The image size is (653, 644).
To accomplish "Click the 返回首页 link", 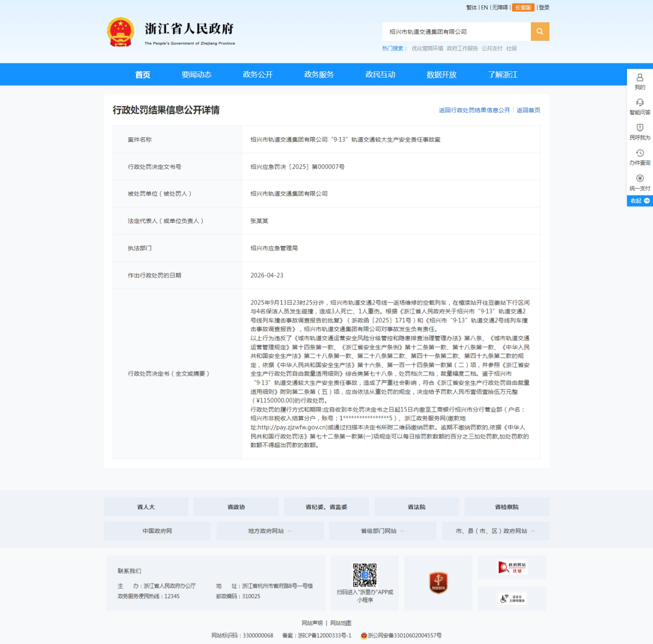I will click(x=528, y=110).
